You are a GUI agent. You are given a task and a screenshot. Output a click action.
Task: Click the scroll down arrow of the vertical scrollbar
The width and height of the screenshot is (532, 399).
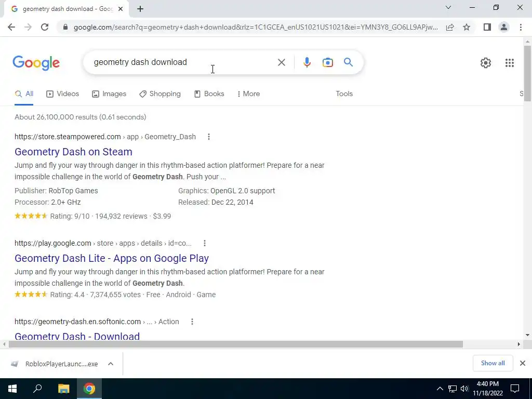527,335
